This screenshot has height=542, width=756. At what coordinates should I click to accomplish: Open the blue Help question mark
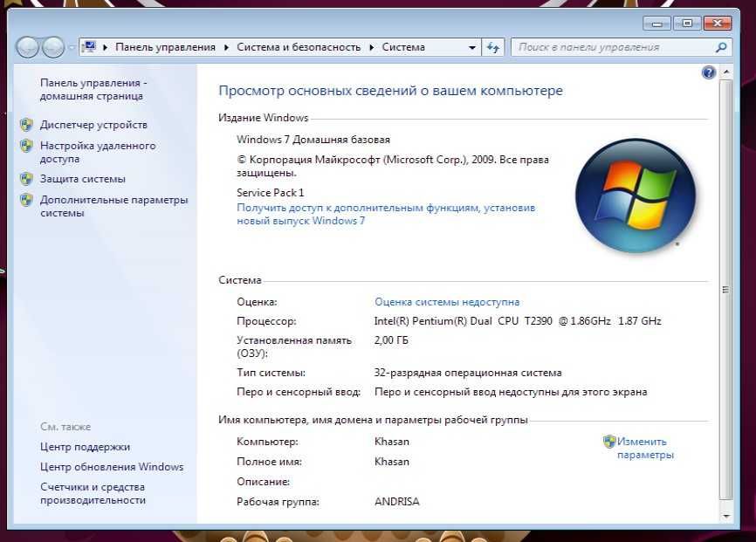click(x=708, y=72)
